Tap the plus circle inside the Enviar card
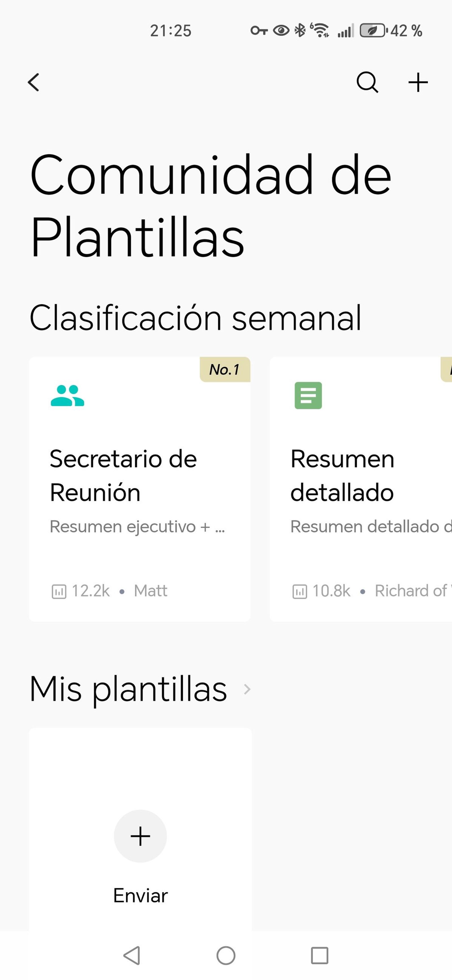452x980 pixels. (x=140, y=836)
